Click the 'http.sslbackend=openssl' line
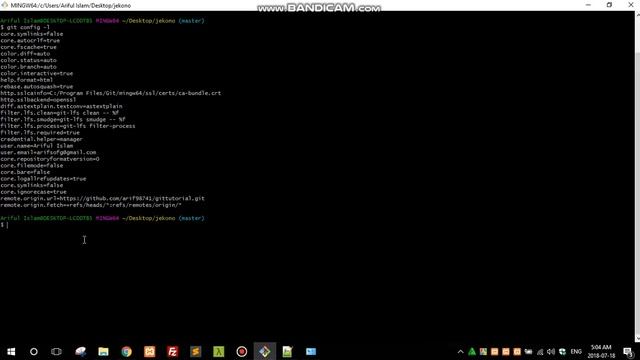The height and width of the screenshot is (360, 640). 38,100
